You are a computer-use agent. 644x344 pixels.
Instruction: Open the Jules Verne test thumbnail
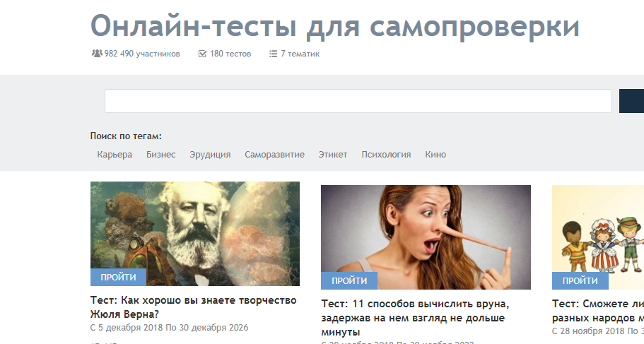tap(195, 234)
